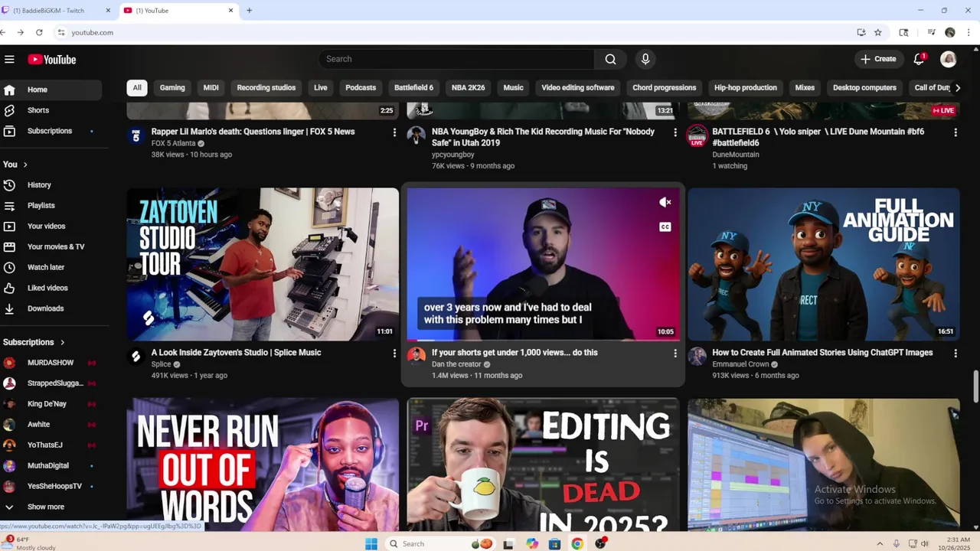
Task: Select the Gaming filter chip
Action: [x=172, y=87]
